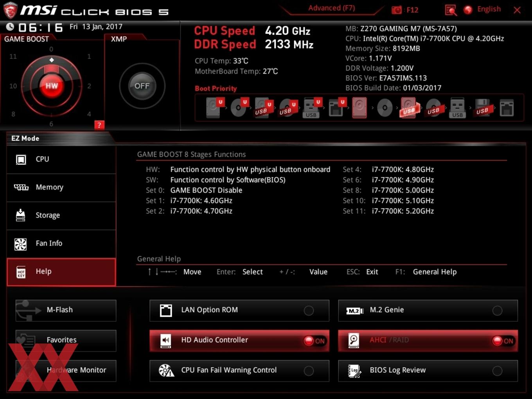Click 'VCore: 1.171V' line
The height and width of the screenshot is (399, 532).
[x=368, y=58]
